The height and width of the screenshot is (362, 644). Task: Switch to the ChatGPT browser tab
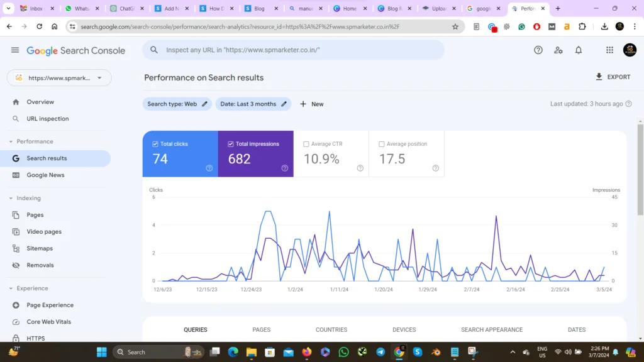point(127,8)
